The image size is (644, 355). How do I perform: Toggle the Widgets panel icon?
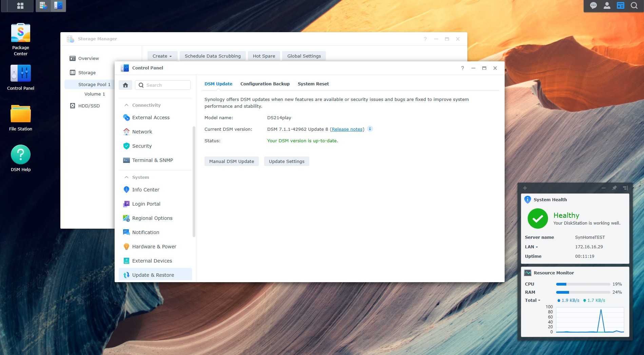click(x=621, y=6)
